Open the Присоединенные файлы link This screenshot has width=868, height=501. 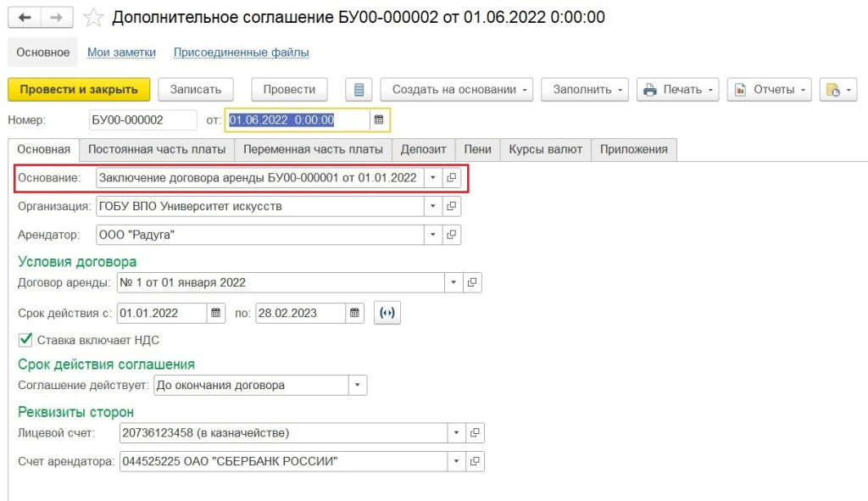[x=241, y=53]
